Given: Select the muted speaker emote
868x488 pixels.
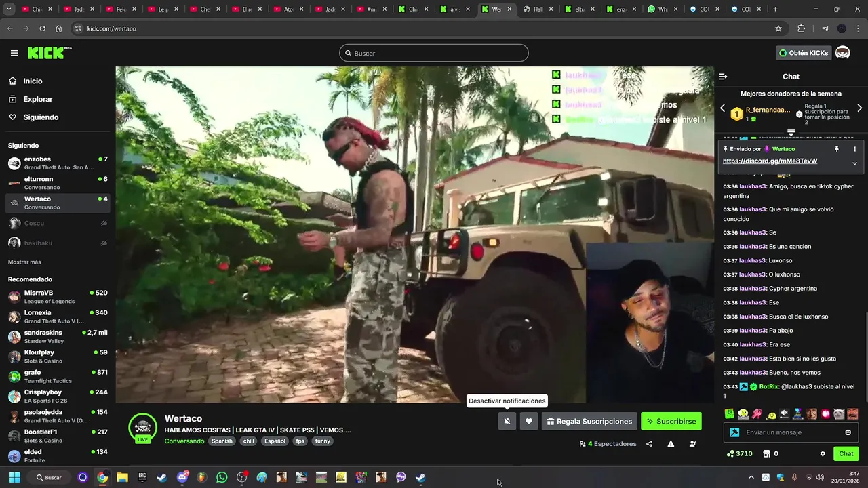Looking at the screenshot, I should tap(785, 413).
